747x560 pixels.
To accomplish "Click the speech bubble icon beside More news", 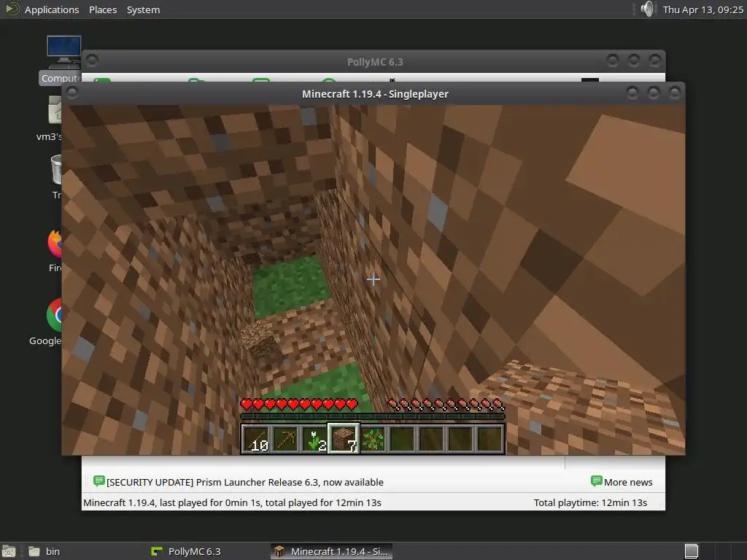I will [596, 481].
